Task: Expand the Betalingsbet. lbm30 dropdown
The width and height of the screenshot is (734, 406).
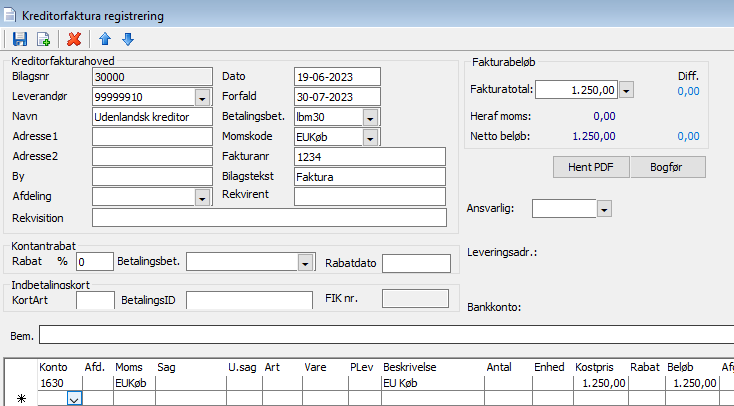Action: (371, 117)
